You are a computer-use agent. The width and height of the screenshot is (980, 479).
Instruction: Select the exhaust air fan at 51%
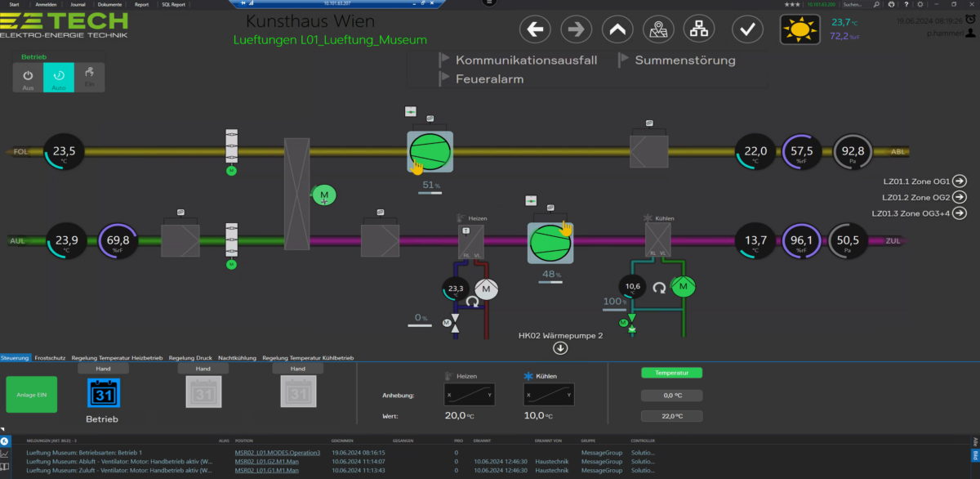430,151
